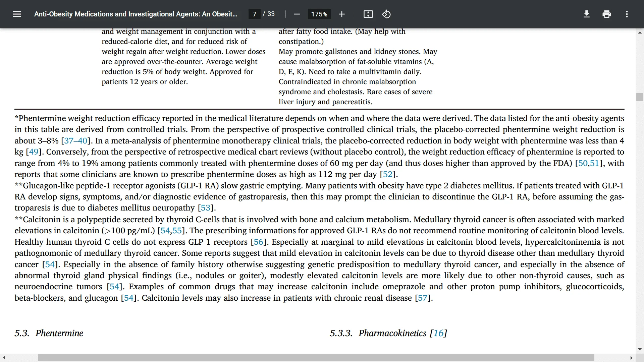
Task: Click the vertical scrollbar down arrow
Action: [x=639, y=349]
